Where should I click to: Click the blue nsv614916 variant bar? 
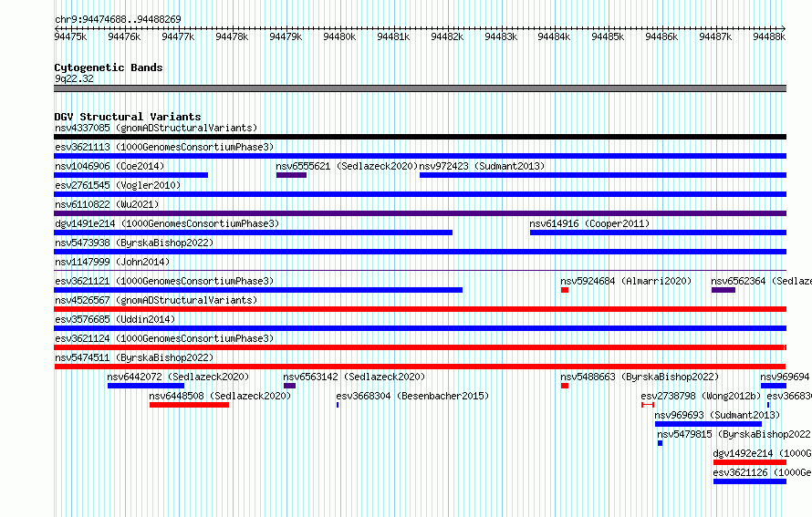pos(658,233)
